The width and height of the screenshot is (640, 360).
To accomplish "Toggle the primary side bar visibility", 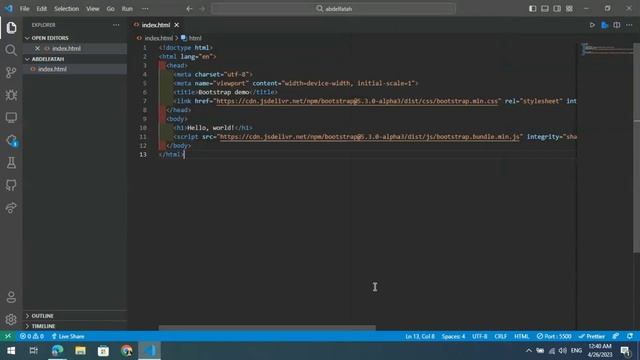I will [532, 9].
